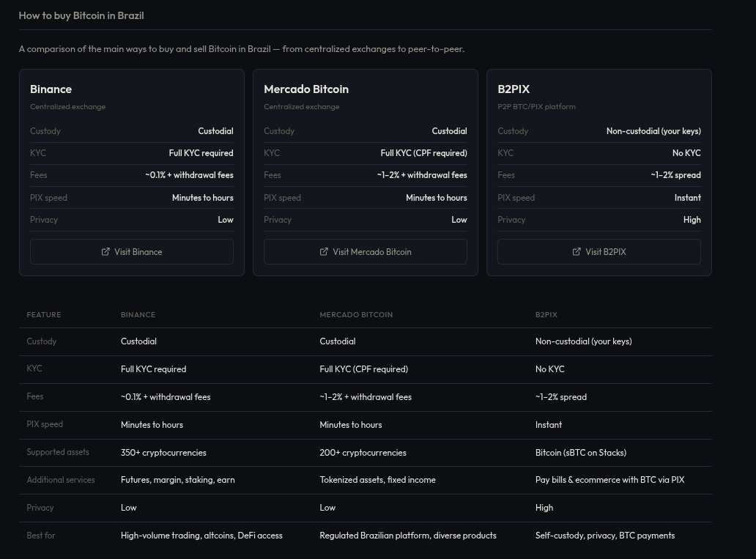
Task: Open the Visit Binance button
Action: tap(132, 252)
